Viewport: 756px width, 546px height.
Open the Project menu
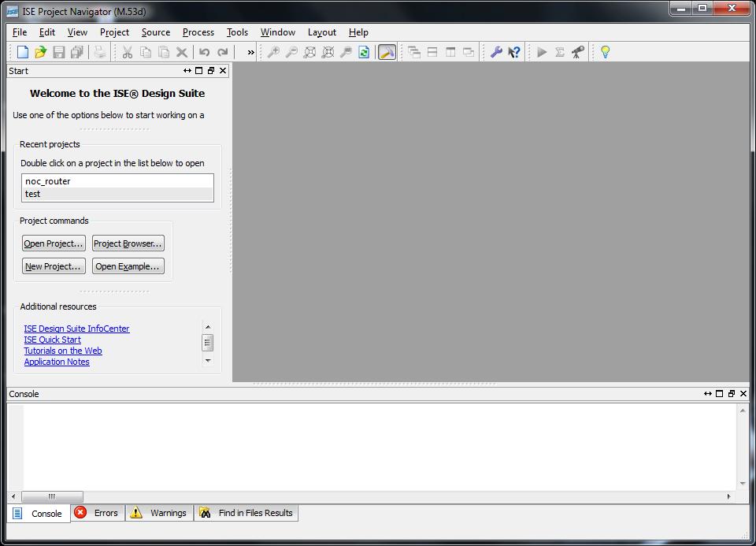click(114, 32)
